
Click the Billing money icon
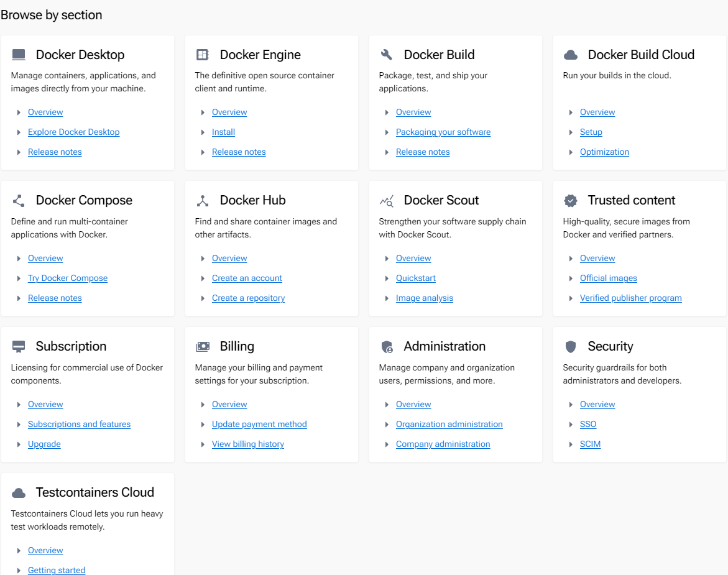click(x=203, y=347)
